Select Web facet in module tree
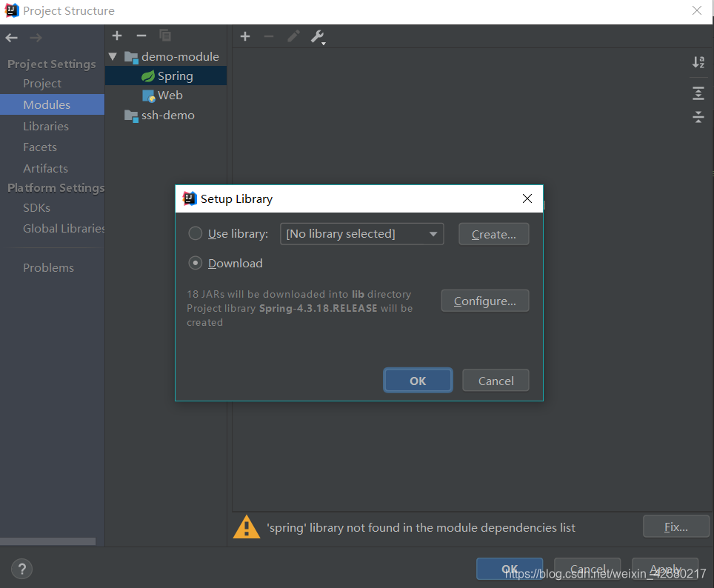Screen dimensions: 714x588 coord(166,96)
